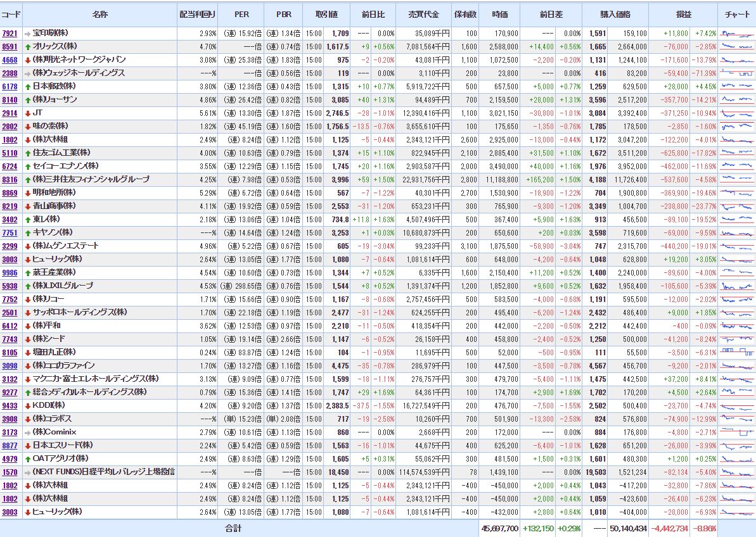Click the PER column header
This screenshot has width=756, height=537.
tap(241, 14)
